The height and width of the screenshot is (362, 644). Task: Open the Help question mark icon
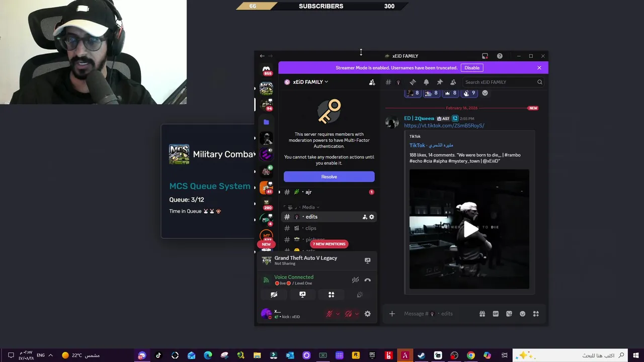click(x=500, y=56)
